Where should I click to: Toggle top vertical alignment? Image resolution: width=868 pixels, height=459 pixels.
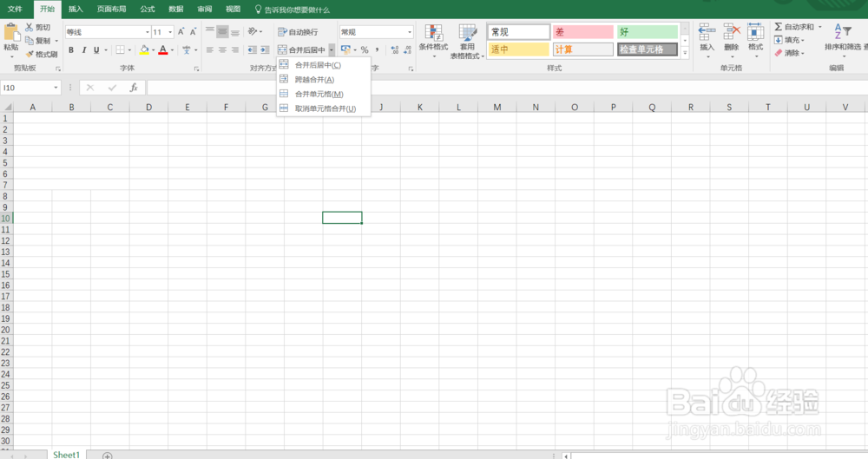coord(210,31)
